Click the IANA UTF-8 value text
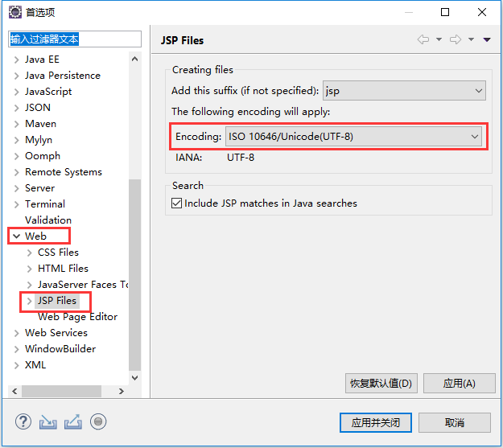 pos(241,158)
